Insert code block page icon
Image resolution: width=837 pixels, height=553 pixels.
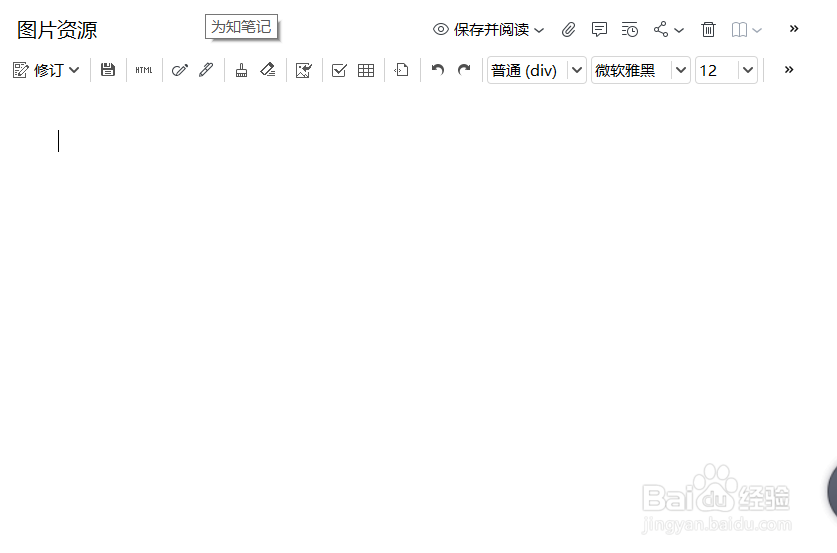coord(401,70)
